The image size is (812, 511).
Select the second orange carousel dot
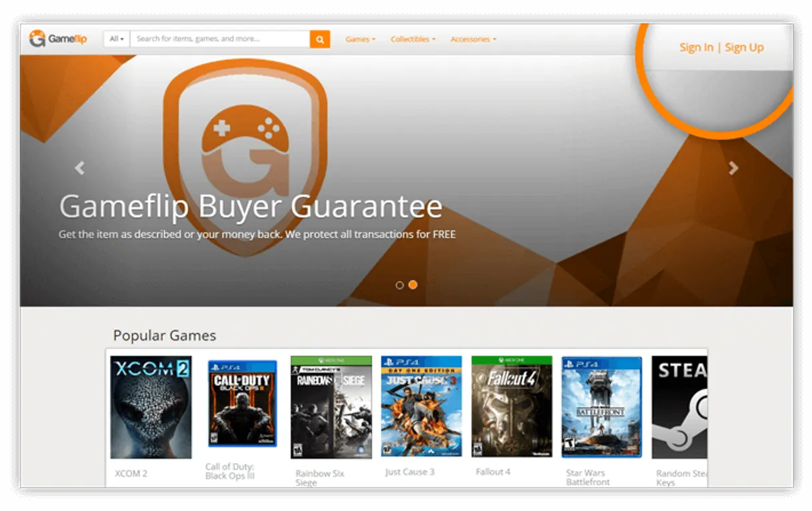pyautogui.click(x=413, y=285)
